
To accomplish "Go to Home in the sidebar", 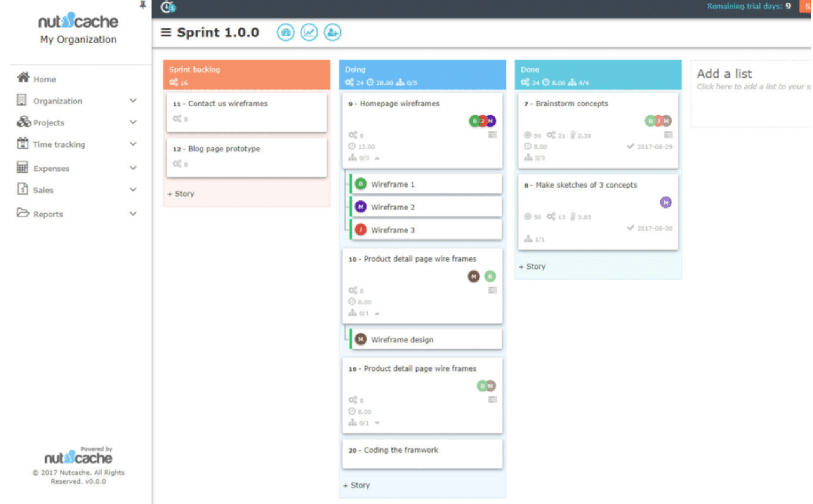I will [x=44, y=79].
